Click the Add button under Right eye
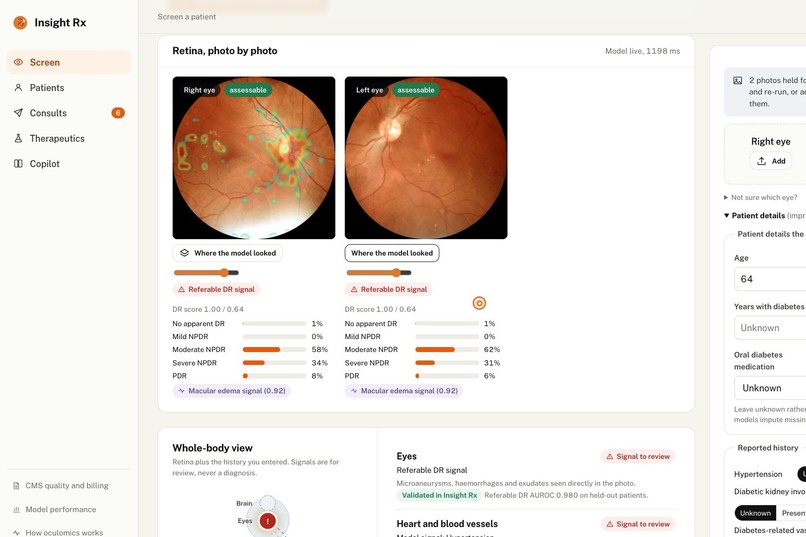806x537 pixels. [x=771, y=161]
